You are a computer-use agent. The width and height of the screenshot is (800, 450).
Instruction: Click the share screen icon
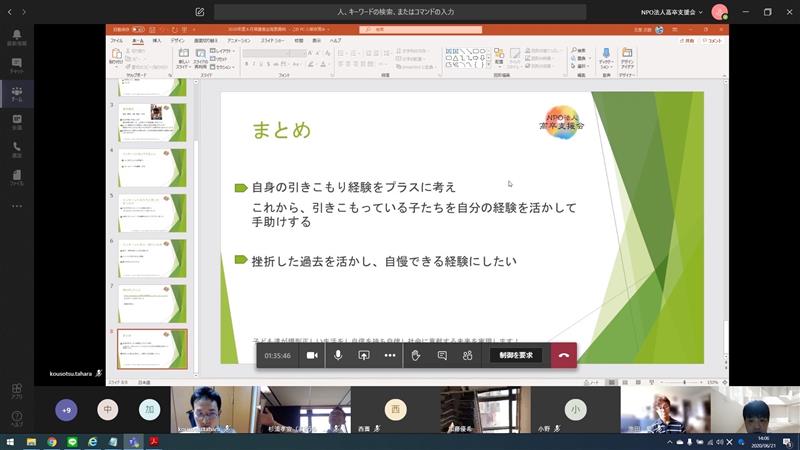[364, 355]
